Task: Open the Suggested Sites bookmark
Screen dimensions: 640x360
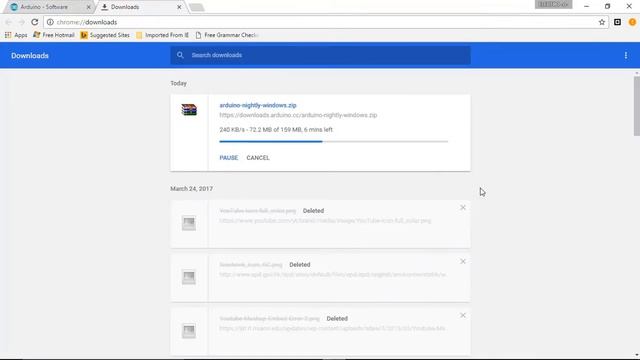Action: (105, 35)
